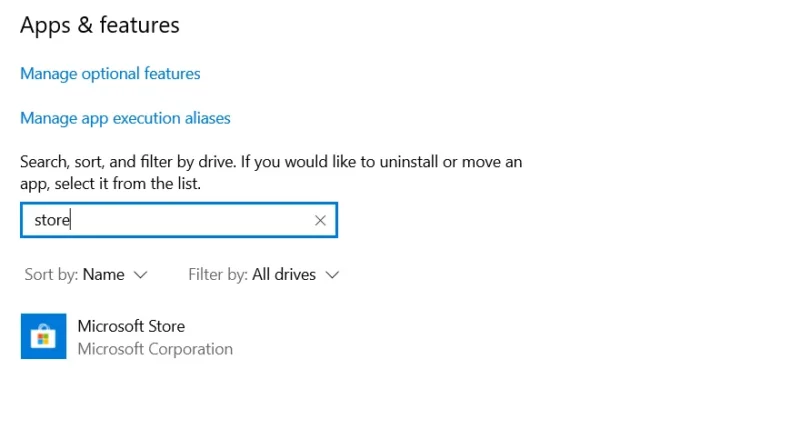Screen dimensions: 800x429
Task: Focus the app search field containing "store"
Action: [179, 220]
